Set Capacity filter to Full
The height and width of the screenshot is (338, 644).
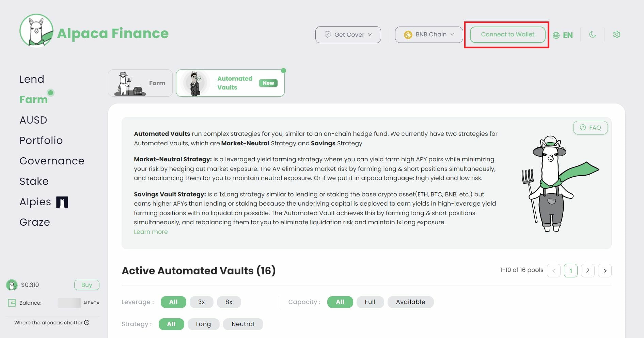(x=370, y=302)
